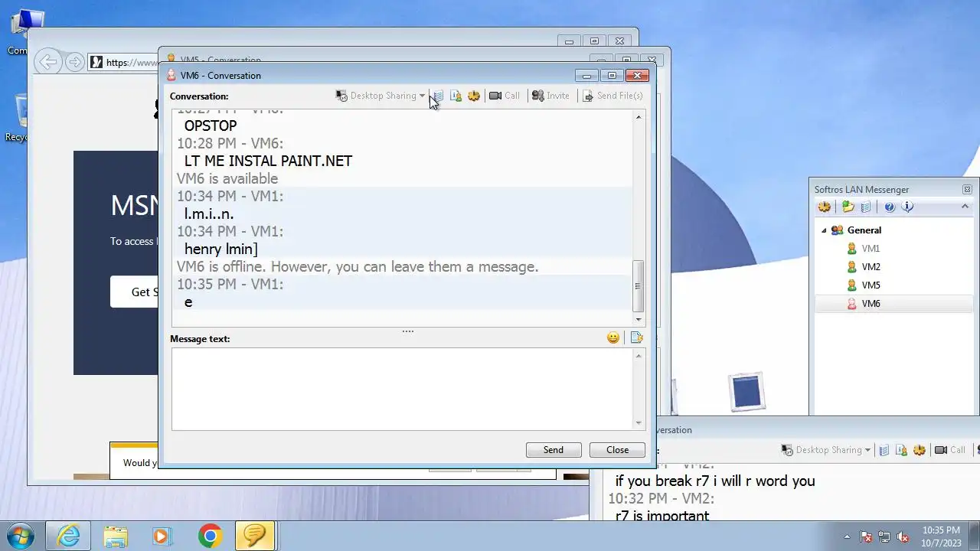The image size is (980, 551).
Task: Click the About info bubble icon in Softros panel
Action: 908,207
